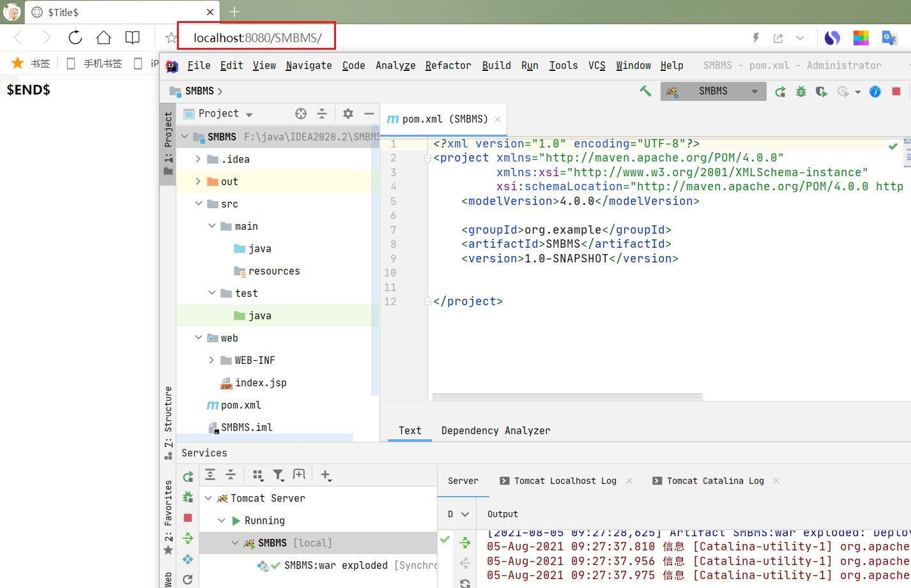Collapse the Tomcat Server node
Screen dimensions: 911x588
[208, 498]
